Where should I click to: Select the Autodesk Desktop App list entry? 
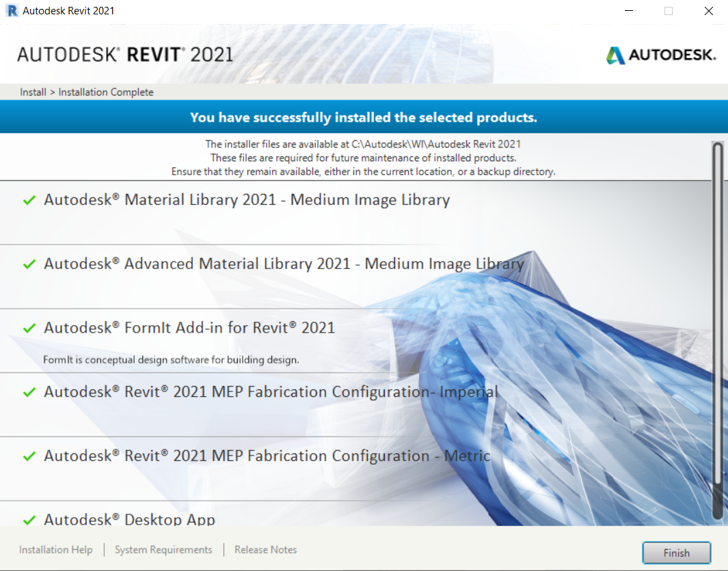[130, 518]
